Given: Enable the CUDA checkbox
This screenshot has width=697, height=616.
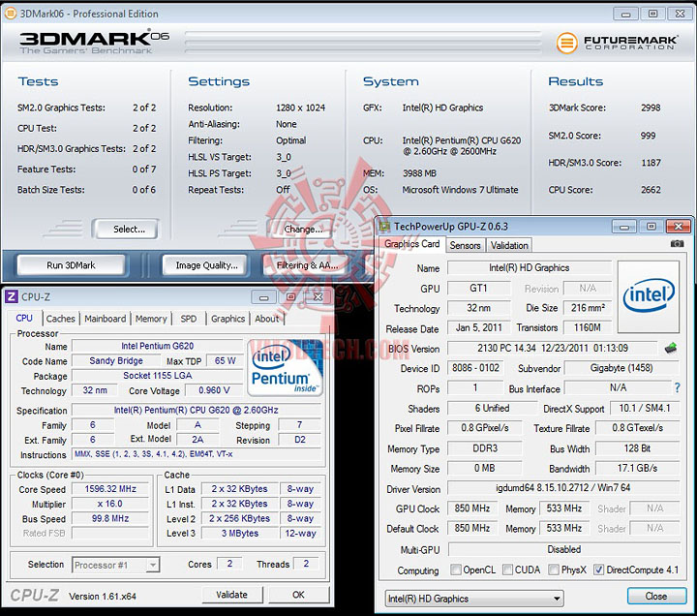Looking at the screenshot, I should [507, 570].
